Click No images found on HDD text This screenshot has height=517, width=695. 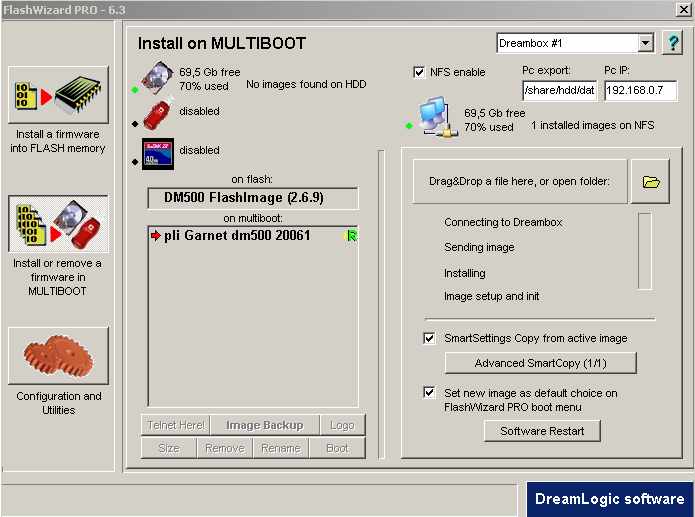306,84
